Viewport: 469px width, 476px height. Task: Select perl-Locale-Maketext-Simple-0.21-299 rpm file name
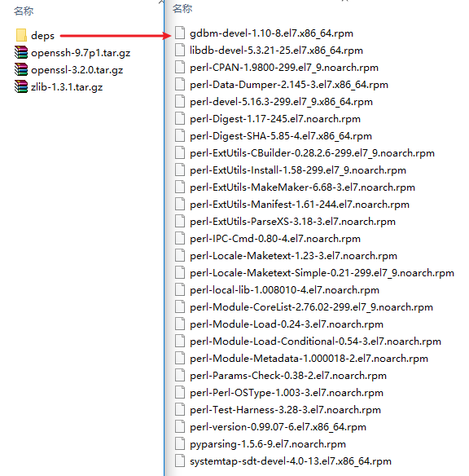coord(322,273)
